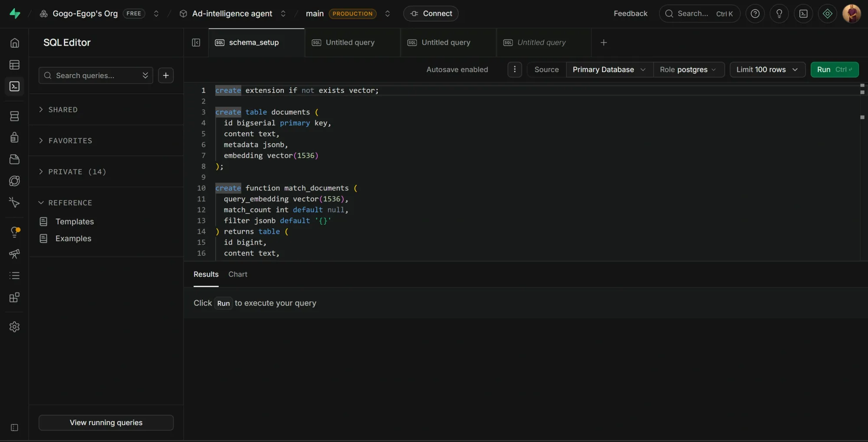Expand the SHARED section
The height and width of the screenshot is (442, 868).
tap(58, 110)
